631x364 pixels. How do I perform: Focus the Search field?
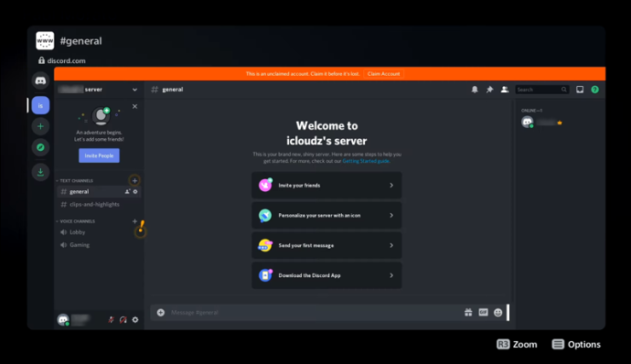(x=542, y=90)
